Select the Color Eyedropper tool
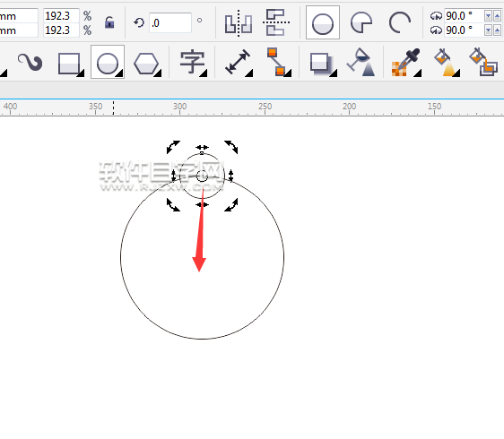The image size is (504, 439). pos(405,63)
